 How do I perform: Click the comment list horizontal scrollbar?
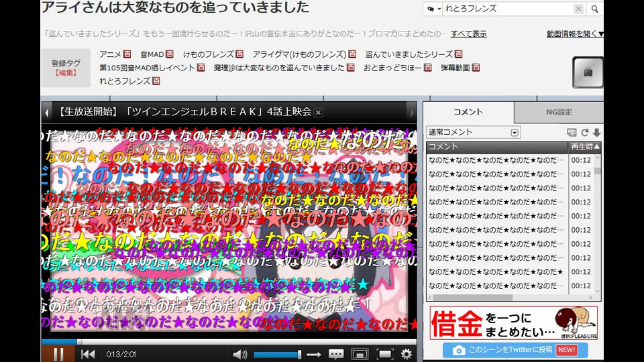pos(472,298)
